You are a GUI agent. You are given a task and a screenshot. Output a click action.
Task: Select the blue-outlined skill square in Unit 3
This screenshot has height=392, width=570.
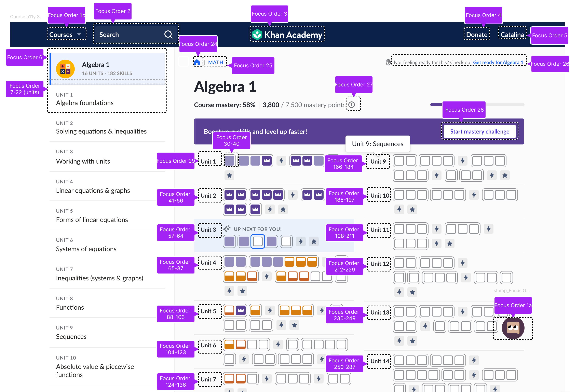[258, 242]
